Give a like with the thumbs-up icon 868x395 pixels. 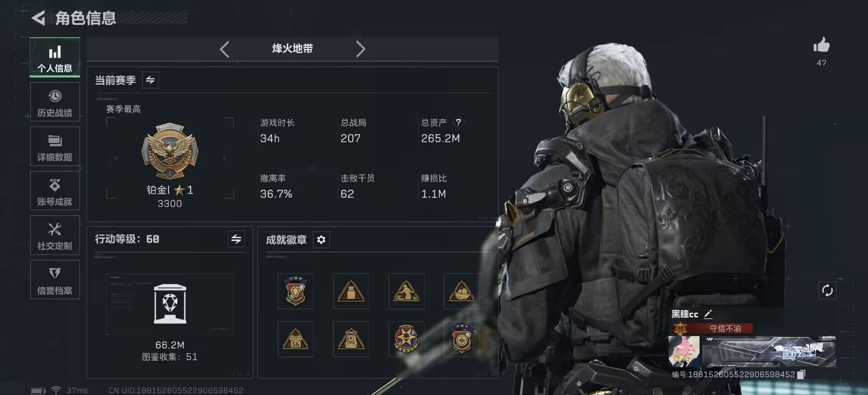tap(821, 45)
